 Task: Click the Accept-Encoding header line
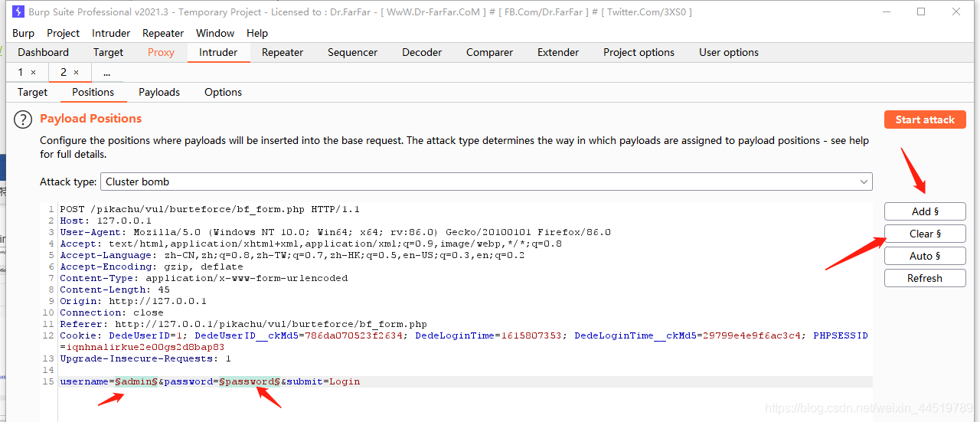tap(152, 267)
